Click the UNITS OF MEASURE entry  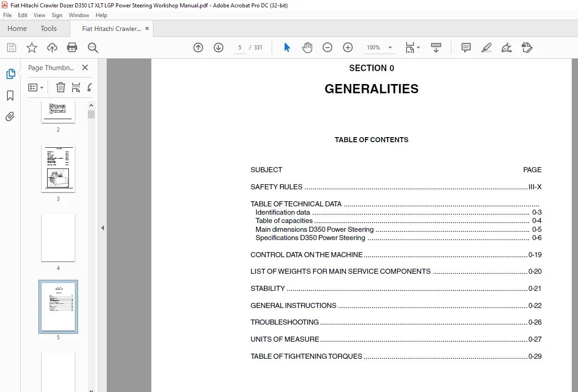[x=396, y=339]
